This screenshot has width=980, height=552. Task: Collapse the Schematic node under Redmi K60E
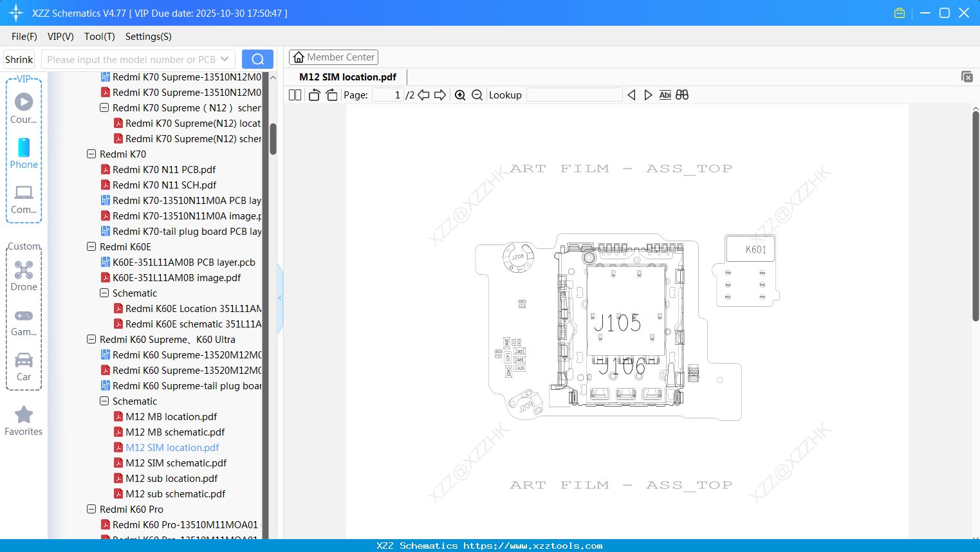(x=104, y=293)
